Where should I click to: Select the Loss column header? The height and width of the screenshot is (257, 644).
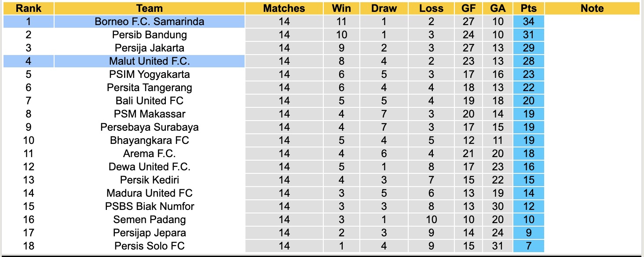(431, 8)
